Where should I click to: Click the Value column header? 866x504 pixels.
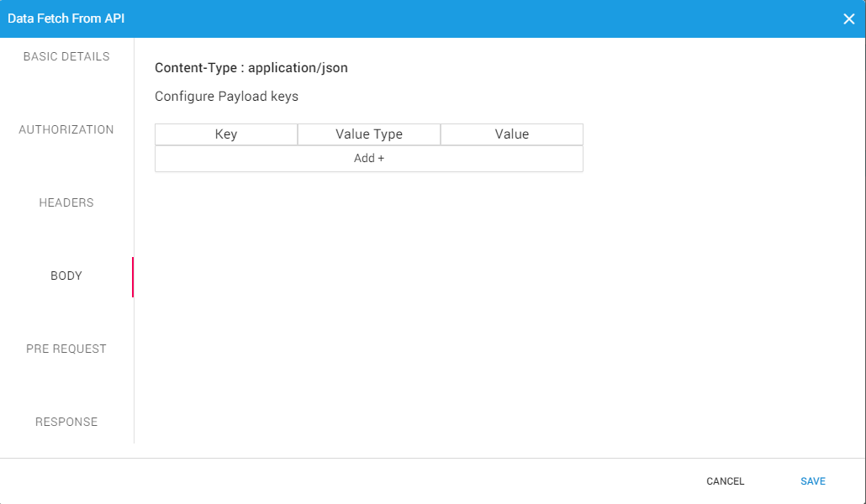coord(511,134)
